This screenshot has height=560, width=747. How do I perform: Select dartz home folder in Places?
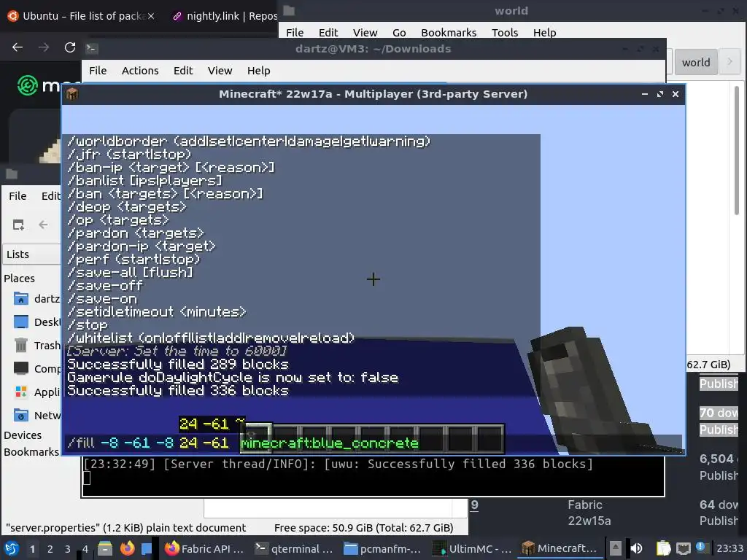coord(36,299)
